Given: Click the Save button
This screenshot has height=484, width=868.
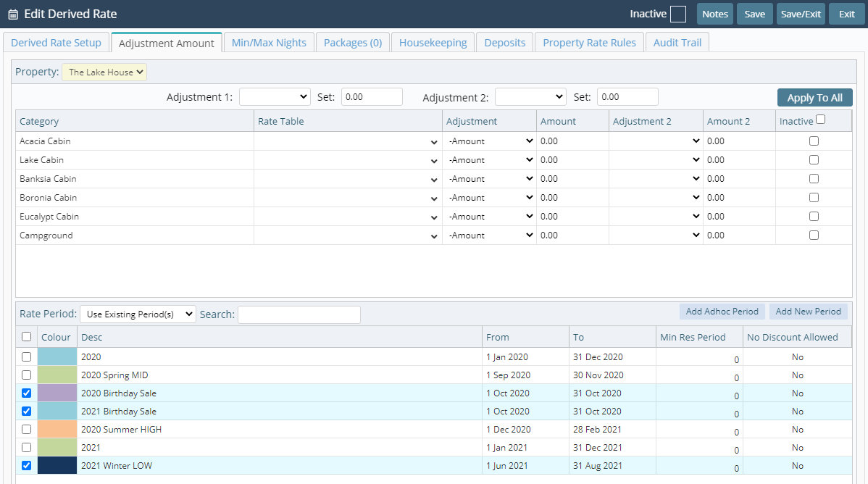Looking at the screenshot, I should (x=754, y=14).
